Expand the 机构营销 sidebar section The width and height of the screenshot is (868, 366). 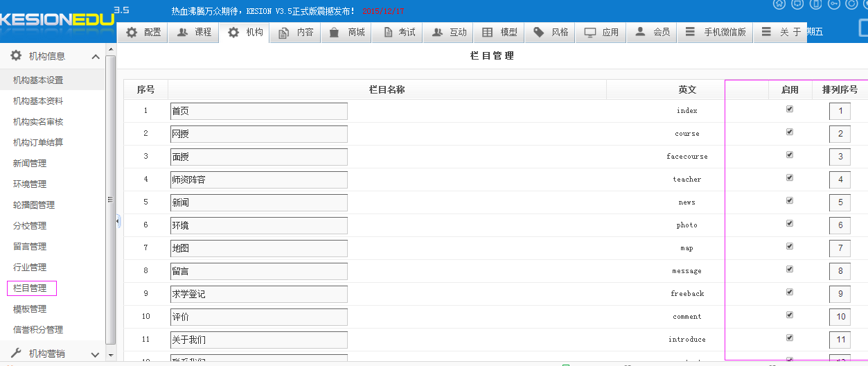click(96, 354)
